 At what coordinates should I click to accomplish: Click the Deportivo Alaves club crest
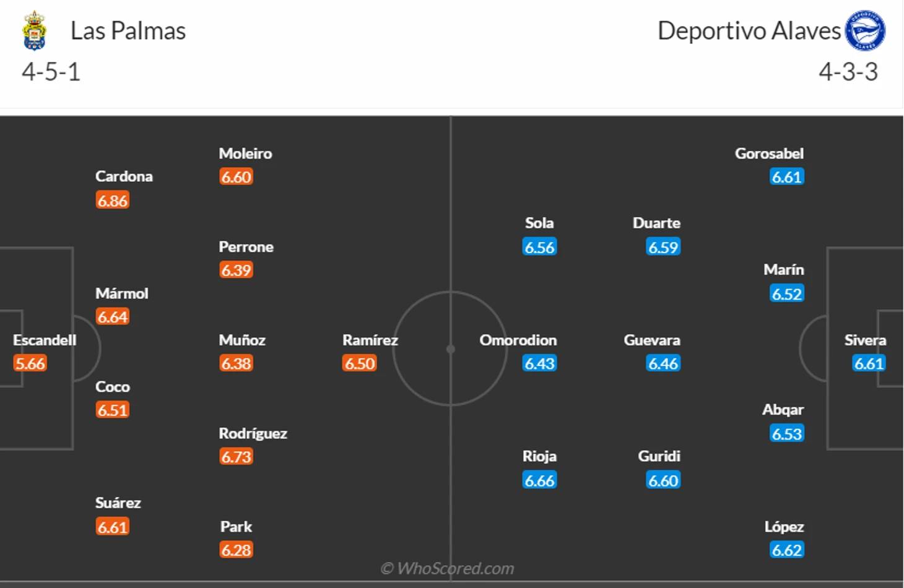(865, 30)
